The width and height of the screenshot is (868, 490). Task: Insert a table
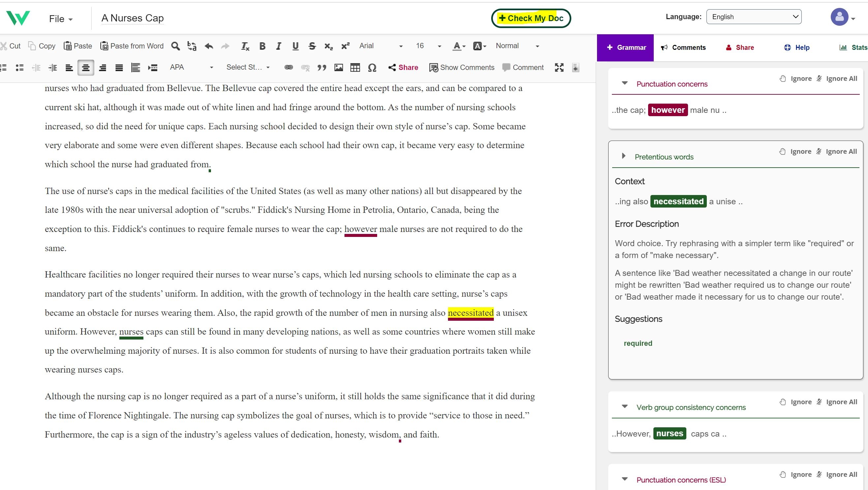[355, 68]
